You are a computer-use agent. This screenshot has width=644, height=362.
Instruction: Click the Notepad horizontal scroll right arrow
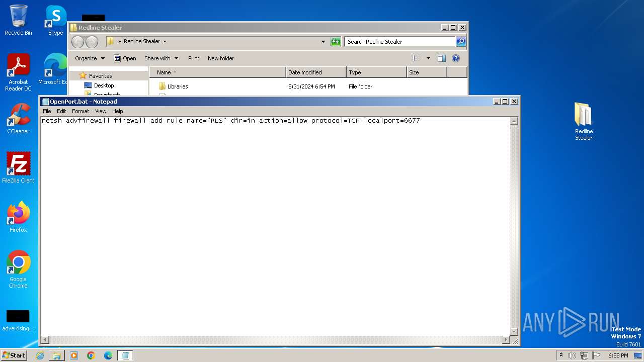(x=506, y=340)
